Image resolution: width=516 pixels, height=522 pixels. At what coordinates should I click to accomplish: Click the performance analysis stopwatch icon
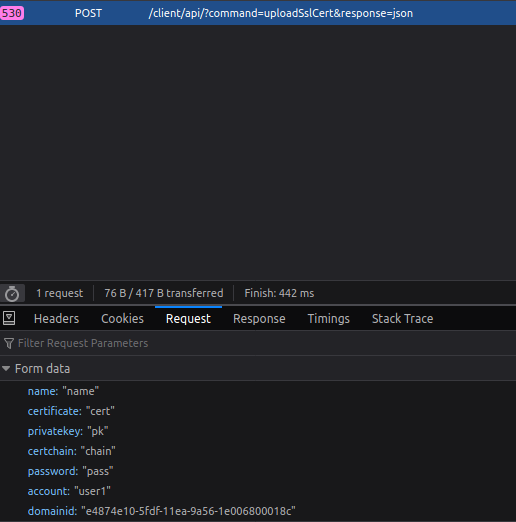pos(12,293)
